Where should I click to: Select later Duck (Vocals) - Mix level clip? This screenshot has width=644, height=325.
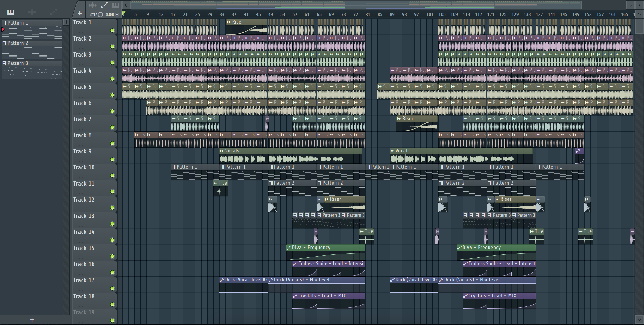pyautogui.click(x=487, y=285)
